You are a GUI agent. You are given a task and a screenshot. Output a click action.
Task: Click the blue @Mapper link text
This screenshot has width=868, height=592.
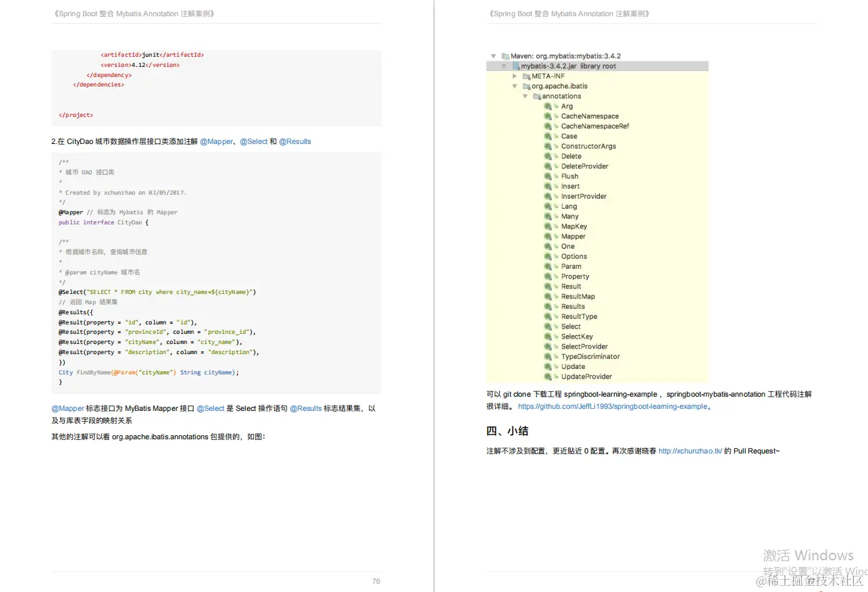67,408
